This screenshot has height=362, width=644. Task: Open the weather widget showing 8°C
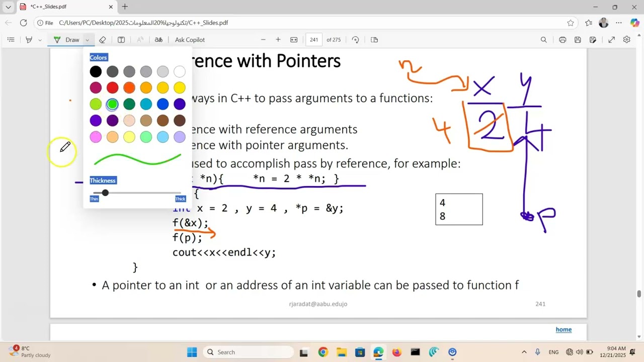click(x=30, y=351)
